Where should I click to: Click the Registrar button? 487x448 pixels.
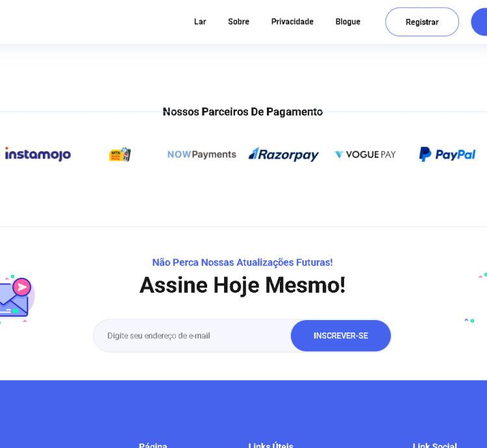click(422, 22)
